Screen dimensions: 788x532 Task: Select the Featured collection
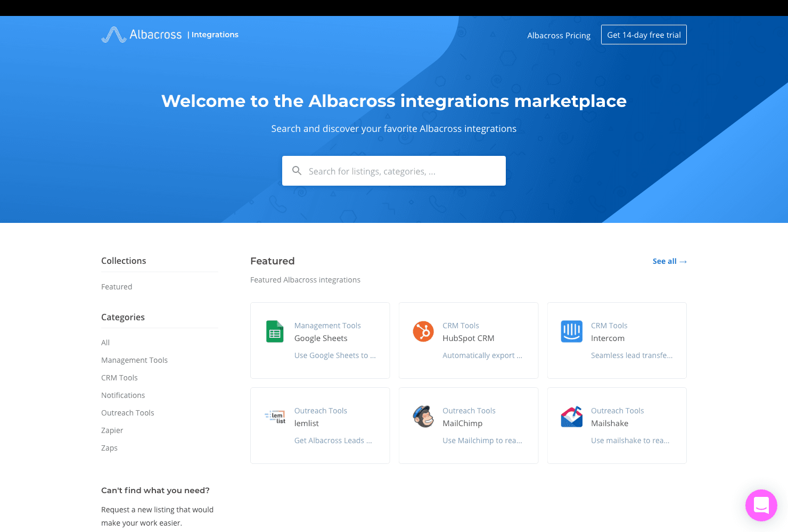click(117, 287)
